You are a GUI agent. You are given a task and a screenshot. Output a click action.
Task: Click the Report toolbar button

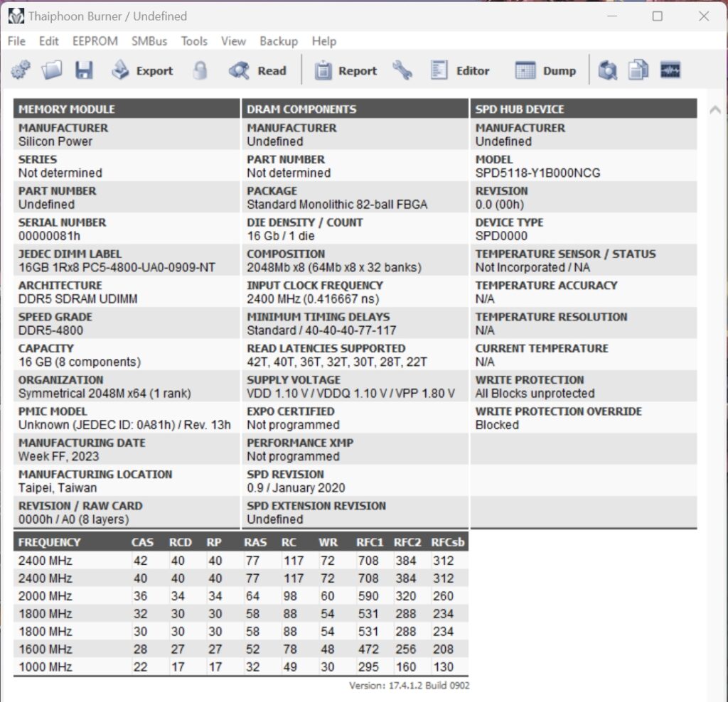pyautogui.click(x=346, y=70)
